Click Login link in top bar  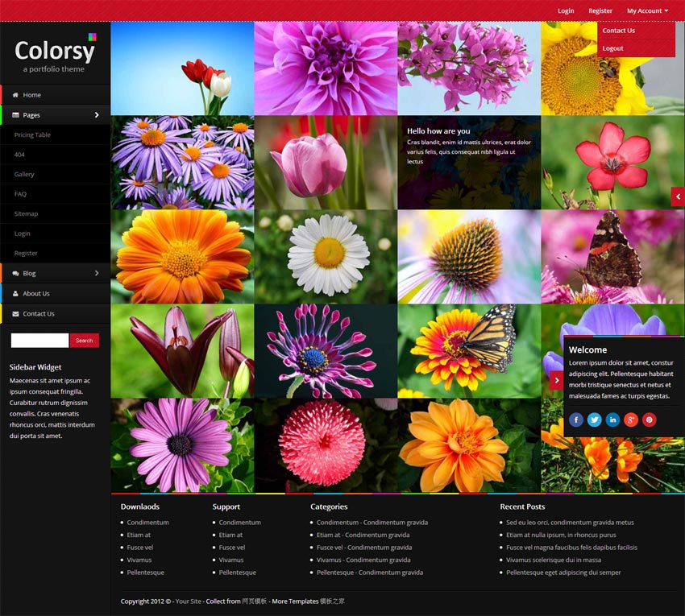coord(566,11)
